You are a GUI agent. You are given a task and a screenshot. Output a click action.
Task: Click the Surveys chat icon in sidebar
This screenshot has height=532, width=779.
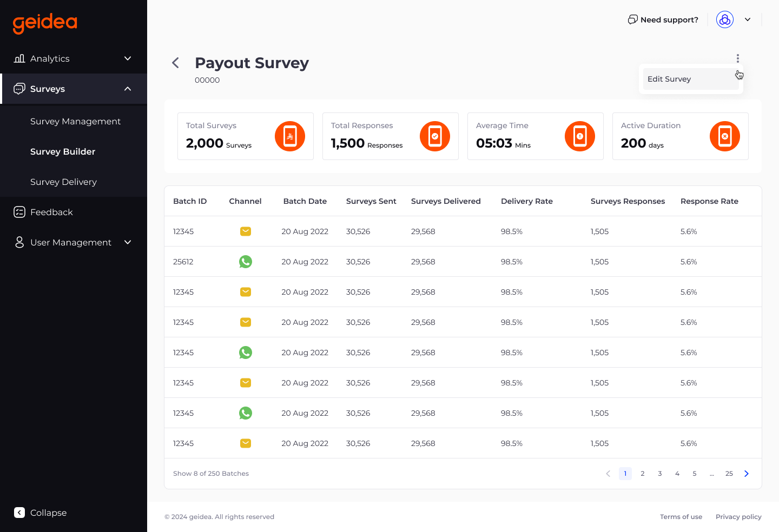pyautogui.click(x=20, y=89)
